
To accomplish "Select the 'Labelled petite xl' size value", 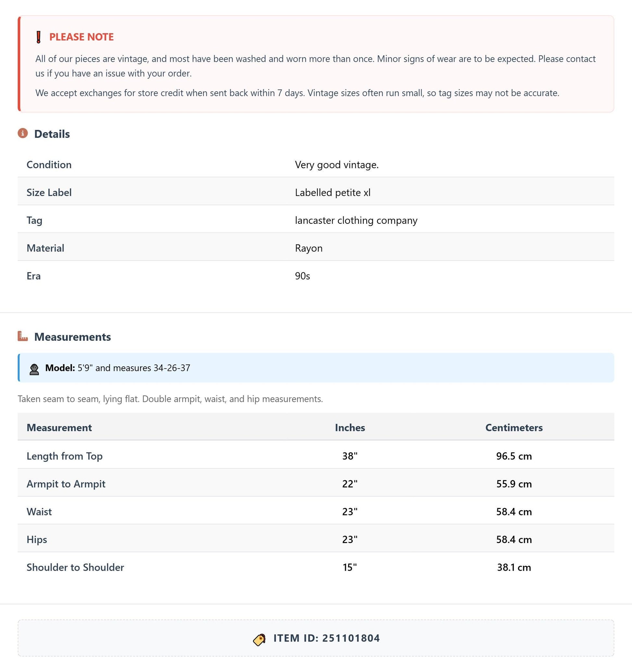I will tap(333, 192).
